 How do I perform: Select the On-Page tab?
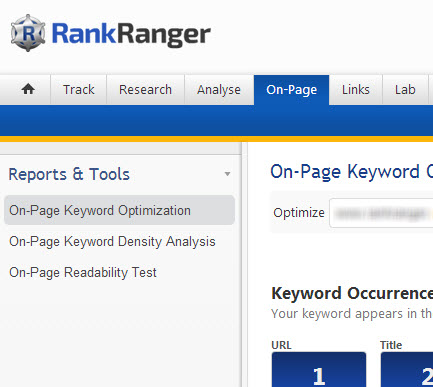point(291,89)
